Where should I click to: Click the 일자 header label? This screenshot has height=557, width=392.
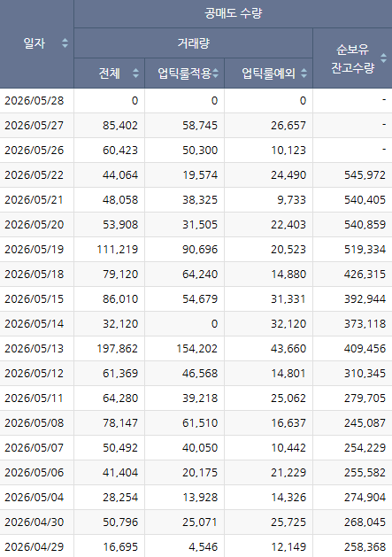tap(35, 43)
